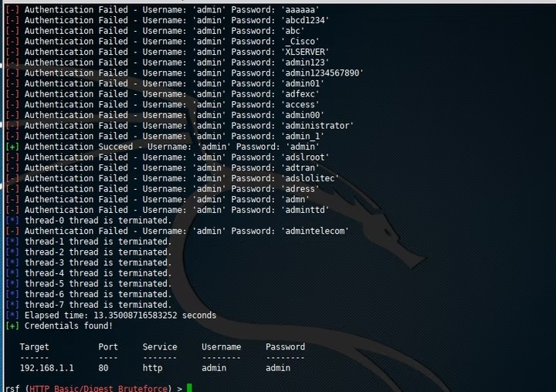The width and height of the screenshot is (556, 392).
Task: Click the 'Service' column header
Action: click(x=160, y=347)
